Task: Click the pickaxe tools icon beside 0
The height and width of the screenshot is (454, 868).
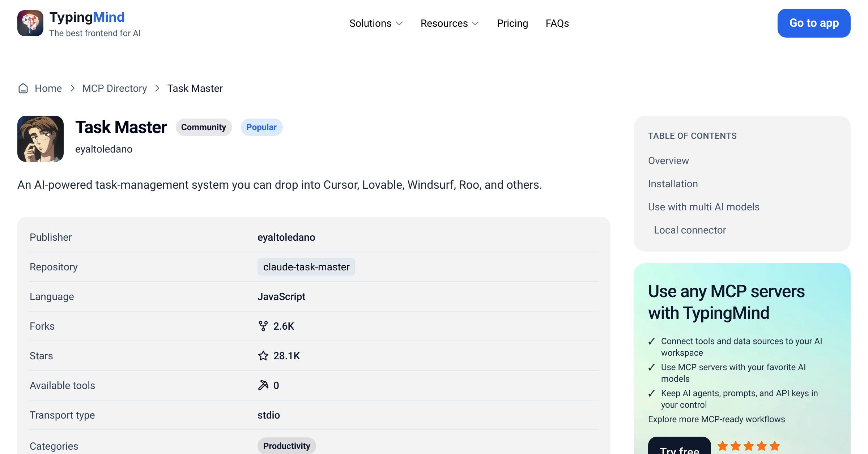Action: (263, 385)
